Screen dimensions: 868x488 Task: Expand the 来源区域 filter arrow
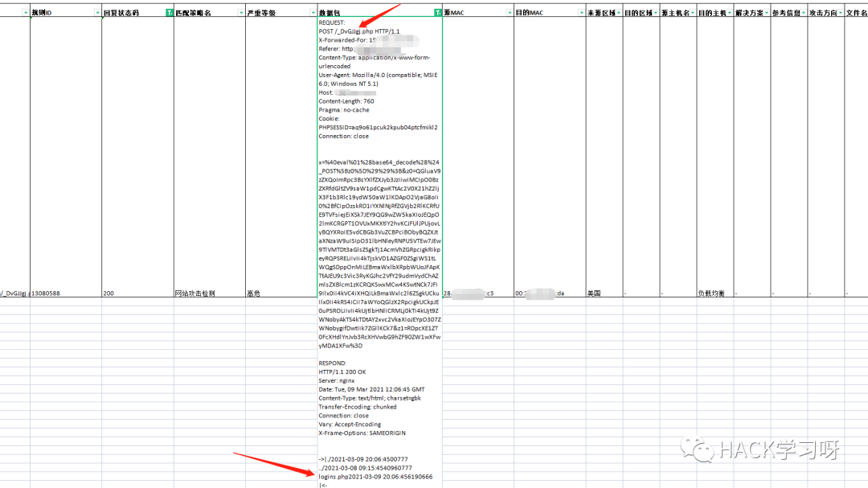[618, 13]
